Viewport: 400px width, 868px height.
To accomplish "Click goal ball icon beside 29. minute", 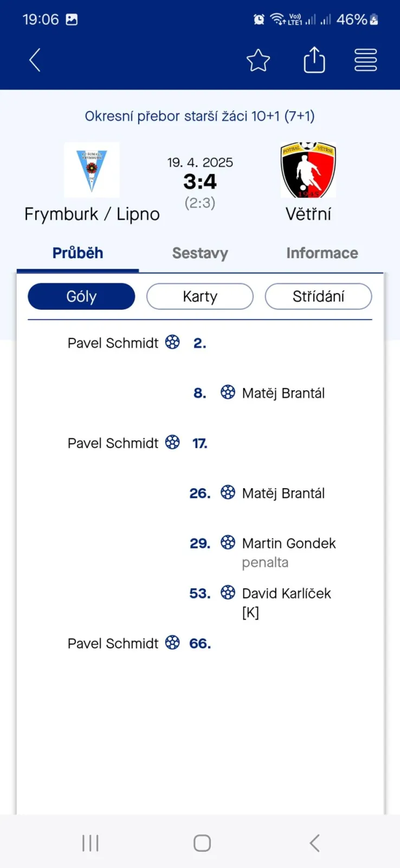I will 228,542.
